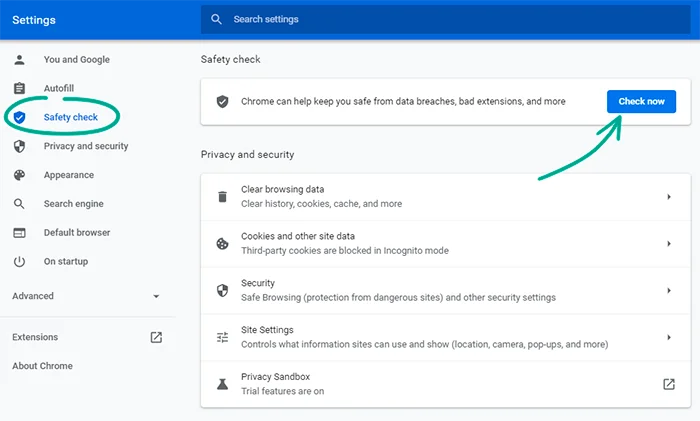
Task: Open the Site Settings row chevron arrow
Action: pyautogui.click(x=669, y=337)
